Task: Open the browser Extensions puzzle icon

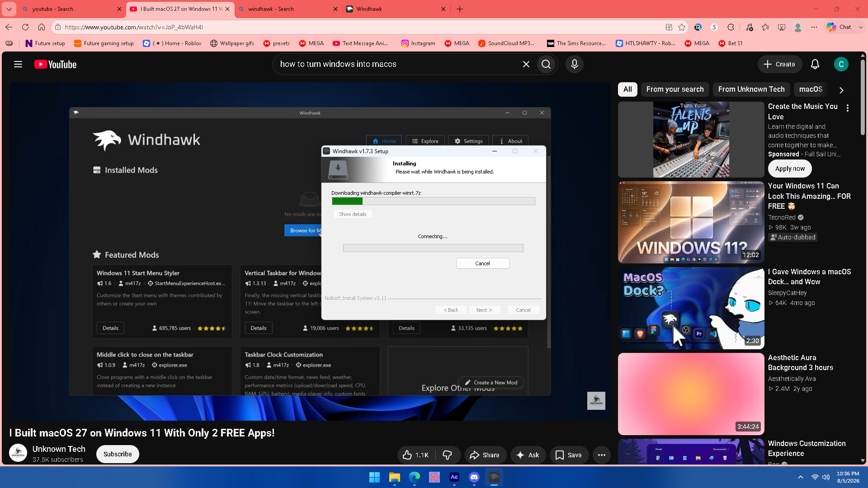Action: (731, 27)
